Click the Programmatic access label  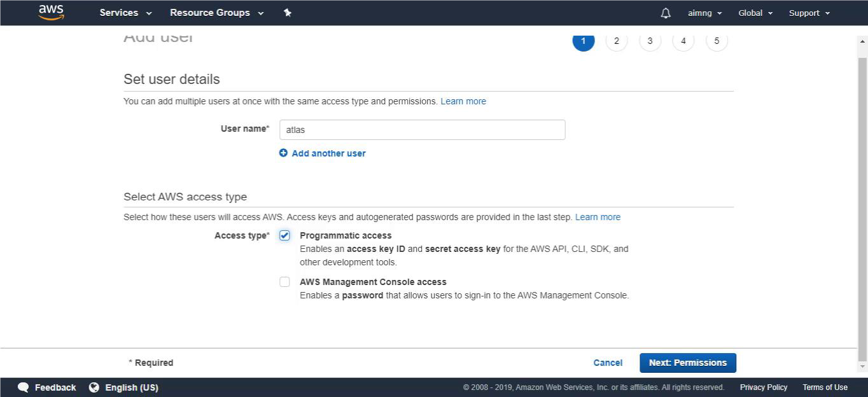point(346,235)
